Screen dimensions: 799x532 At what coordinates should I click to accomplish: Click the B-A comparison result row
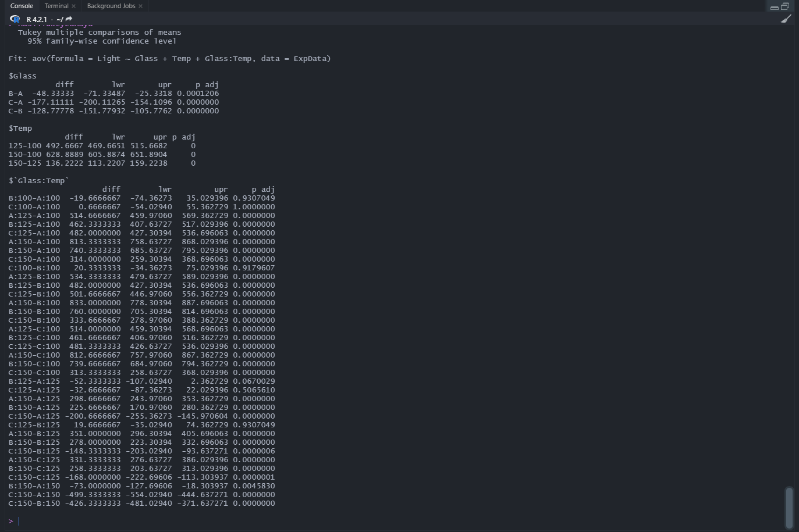(x=113, y=93)
